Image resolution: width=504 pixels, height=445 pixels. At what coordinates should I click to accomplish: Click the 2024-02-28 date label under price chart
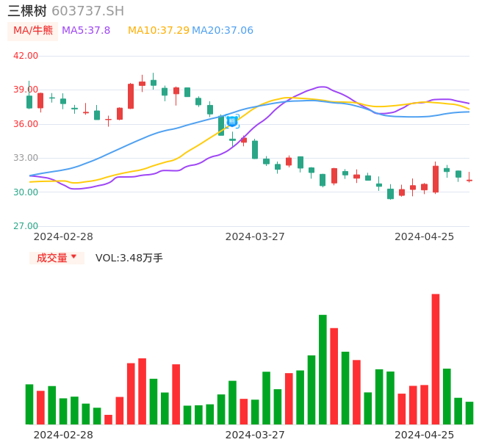[63, 236]
